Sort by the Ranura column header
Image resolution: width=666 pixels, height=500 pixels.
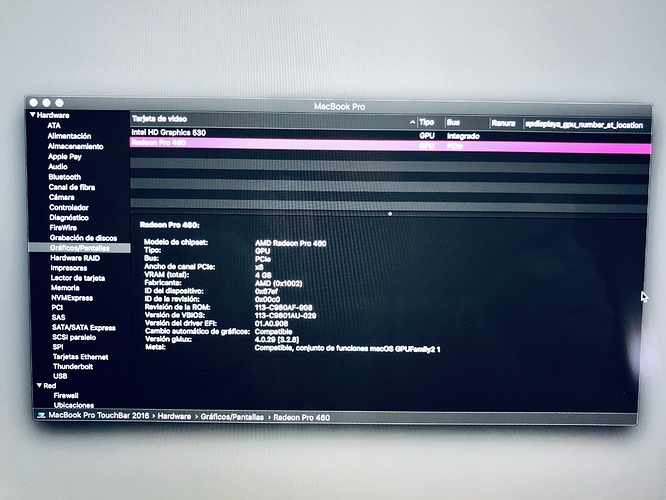(503, 123)
